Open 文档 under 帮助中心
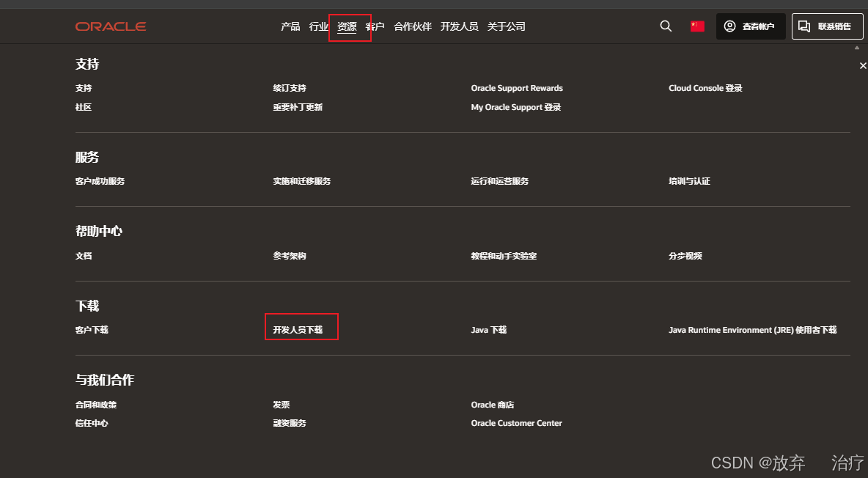Screen dimensions: 868x478 (84, 255)
